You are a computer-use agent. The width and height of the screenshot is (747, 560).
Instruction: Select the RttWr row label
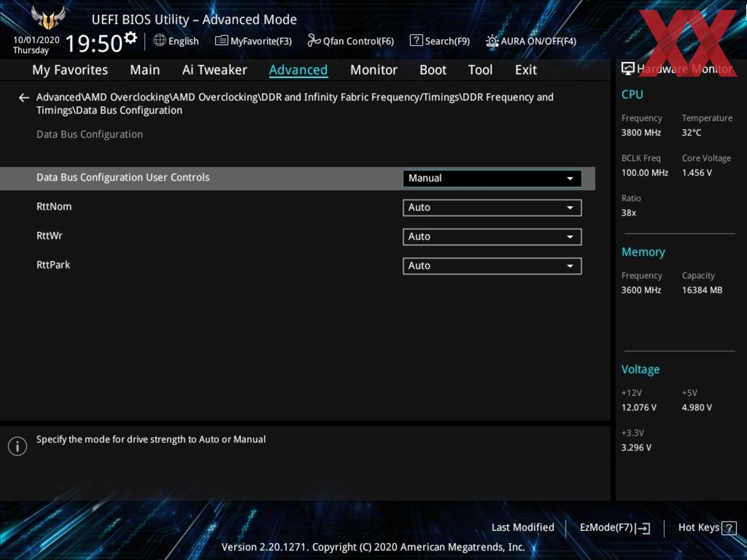(49, 236)
